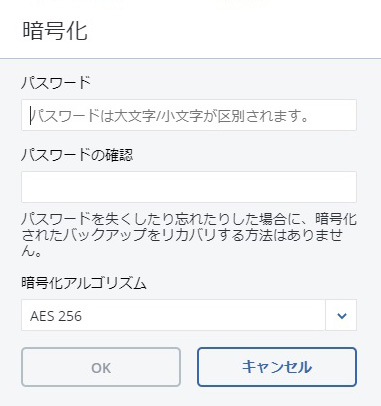Click the 暗号化 dialog title
Screen dimensions: 381x406
[55, 31]
